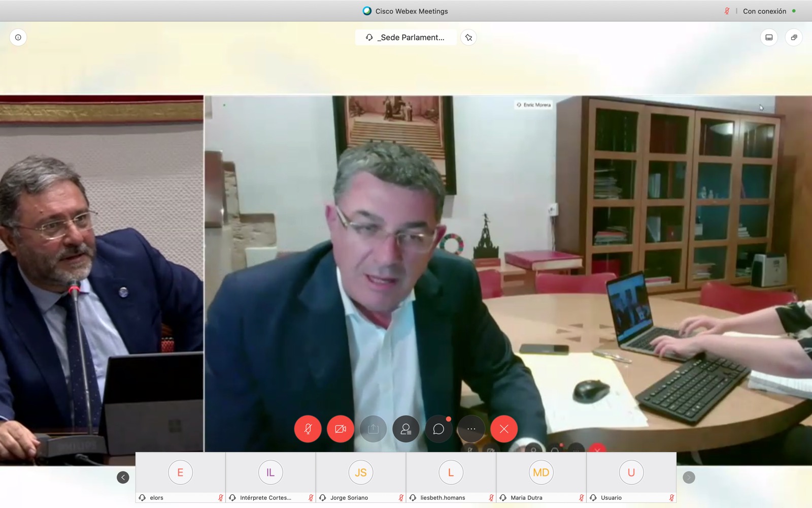Turn on camera with red video button
The height and width of the screenshot is (508, 812).
(341, 429)
